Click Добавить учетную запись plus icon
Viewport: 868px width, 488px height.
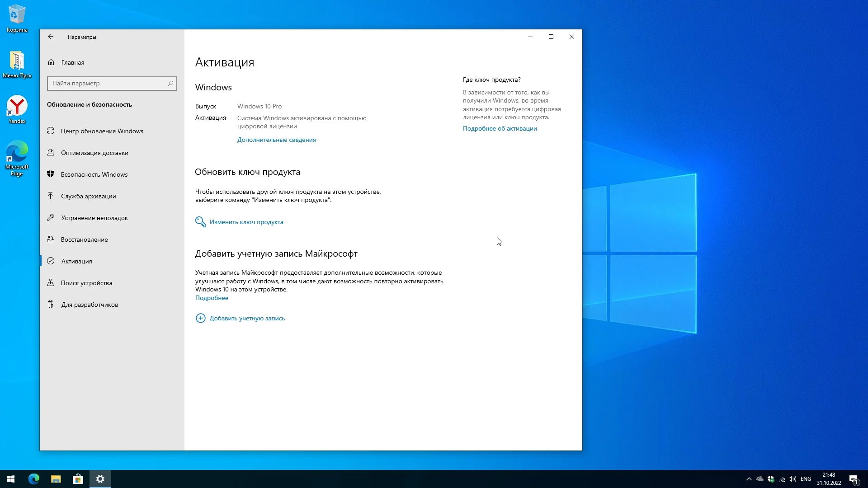pos(200,318)
